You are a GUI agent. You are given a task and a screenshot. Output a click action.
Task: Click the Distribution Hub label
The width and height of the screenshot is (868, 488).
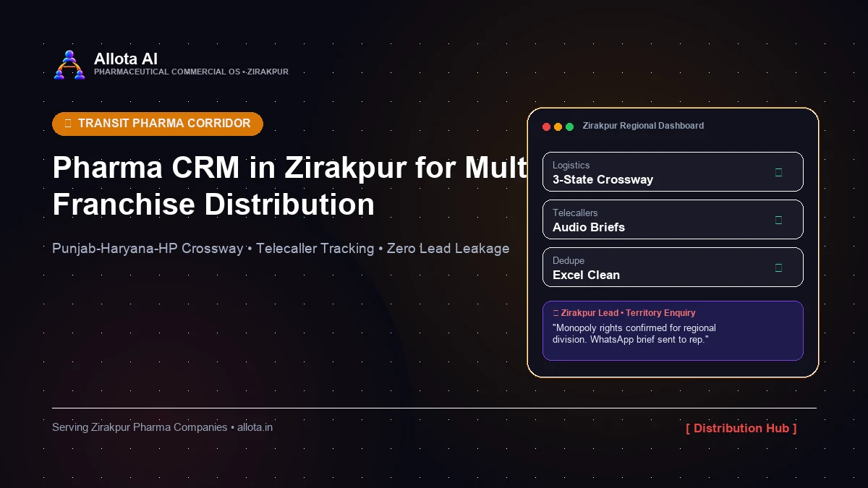[741, 428]
